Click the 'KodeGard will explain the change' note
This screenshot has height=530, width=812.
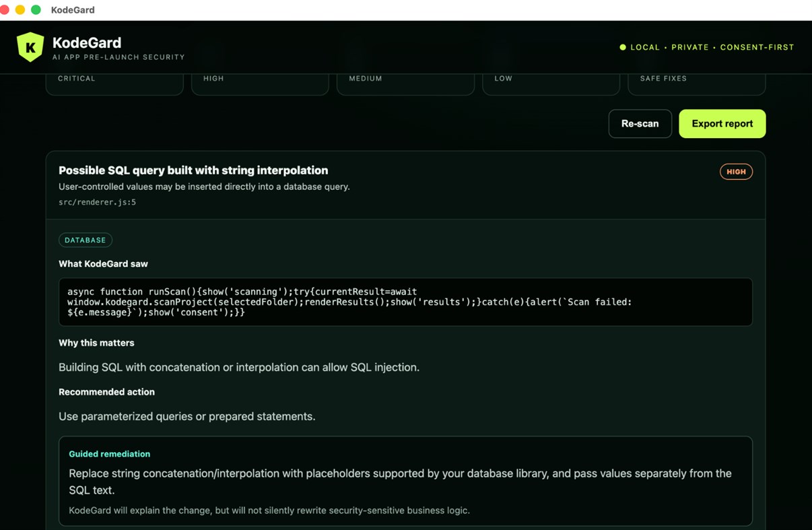pyautogui.click(x=269, y=510)
